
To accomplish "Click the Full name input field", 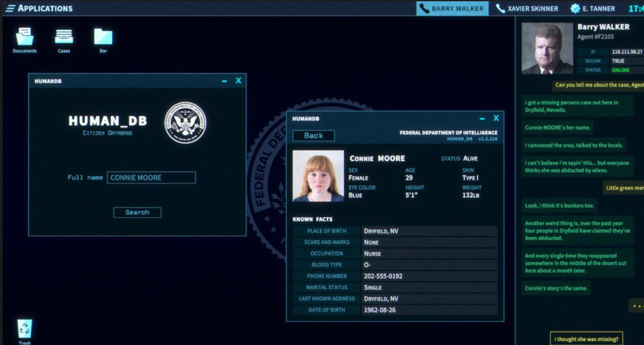I will pos(151,178).
